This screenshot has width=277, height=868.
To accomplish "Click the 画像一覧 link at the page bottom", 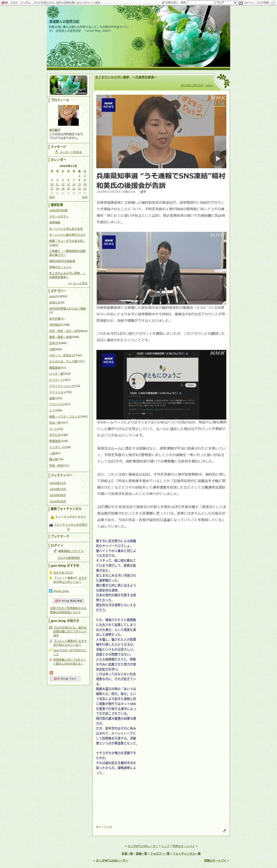I will point(142,854).
